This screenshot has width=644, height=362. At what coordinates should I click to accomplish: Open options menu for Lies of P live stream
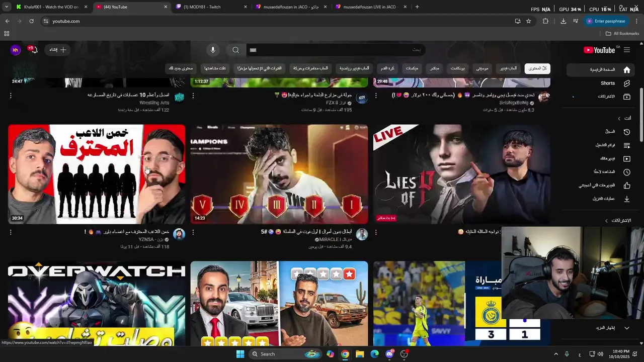point(376,232)
